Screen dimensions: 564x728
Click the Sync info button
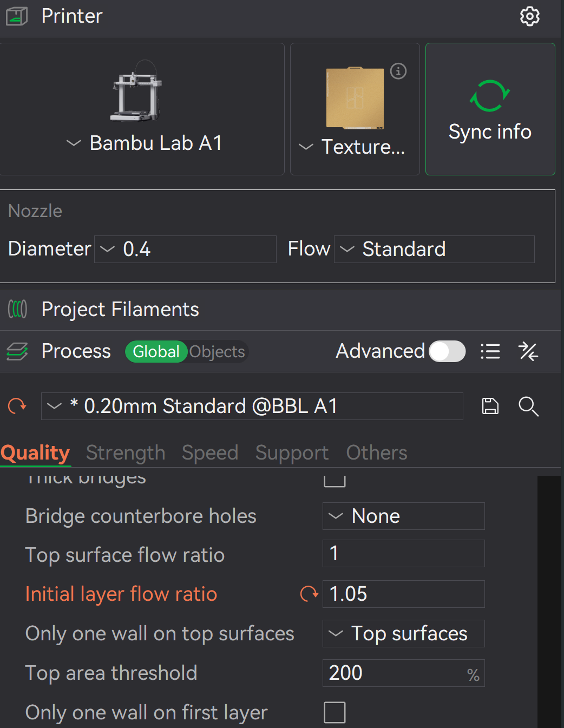point(490,109)
